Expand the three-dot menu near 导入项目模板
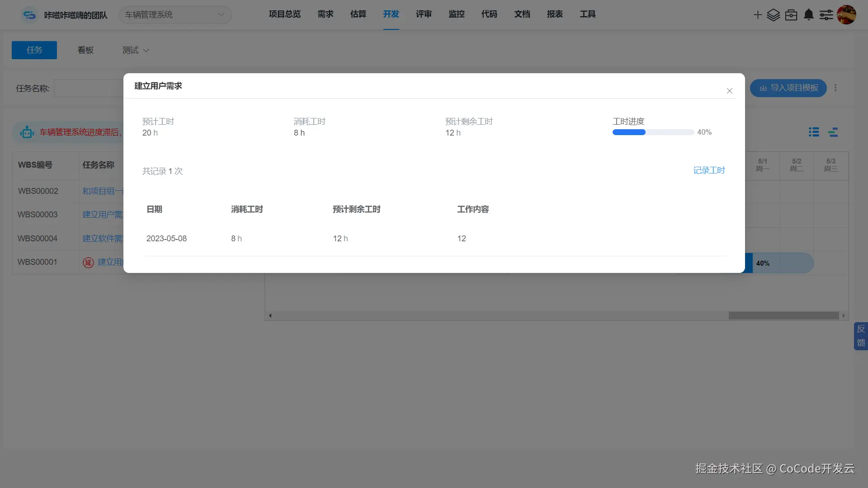868x488 pixels. pos(835,88)
